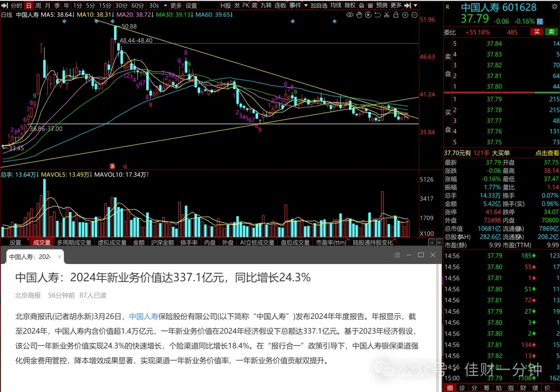Close the 中国人寿 news tab
The width and height of the screenshot is (560, 392).
pyautogui.click(x=59, y=257)
